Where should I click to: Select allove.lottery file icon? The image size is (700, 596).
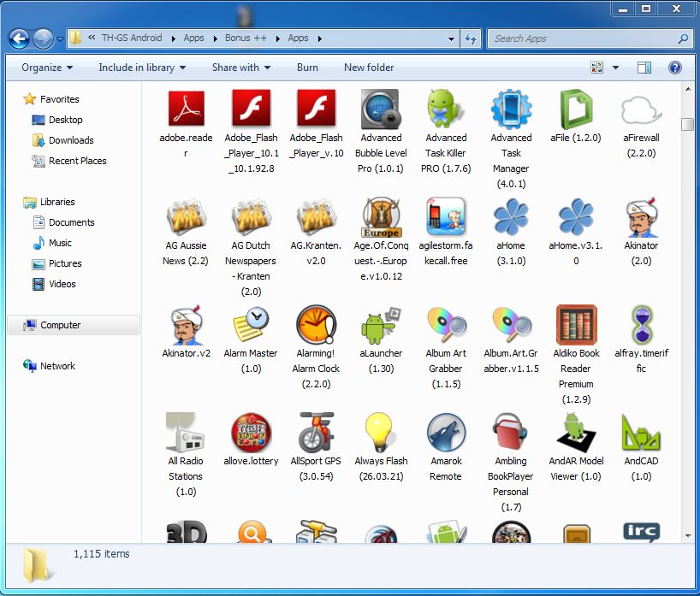[252, 433]
